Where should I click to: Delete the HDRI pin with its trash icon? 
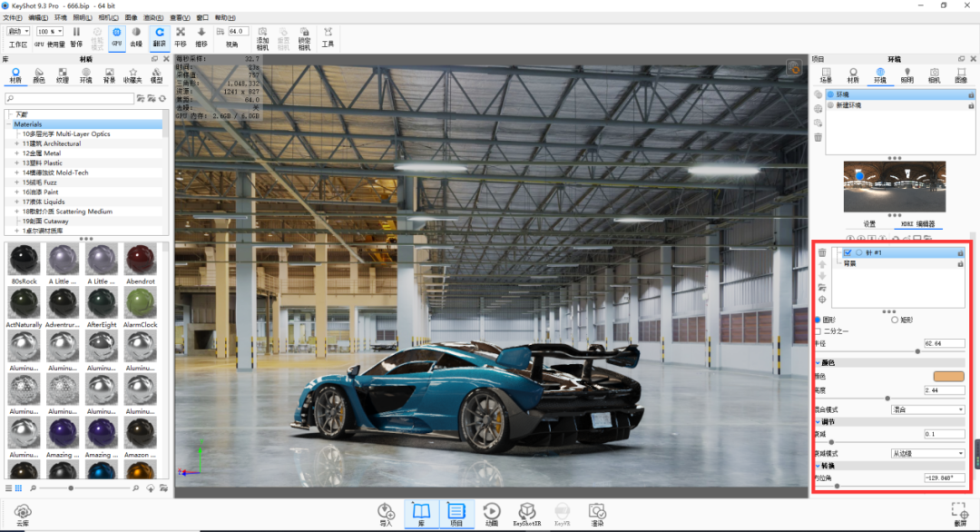[822, 252]
